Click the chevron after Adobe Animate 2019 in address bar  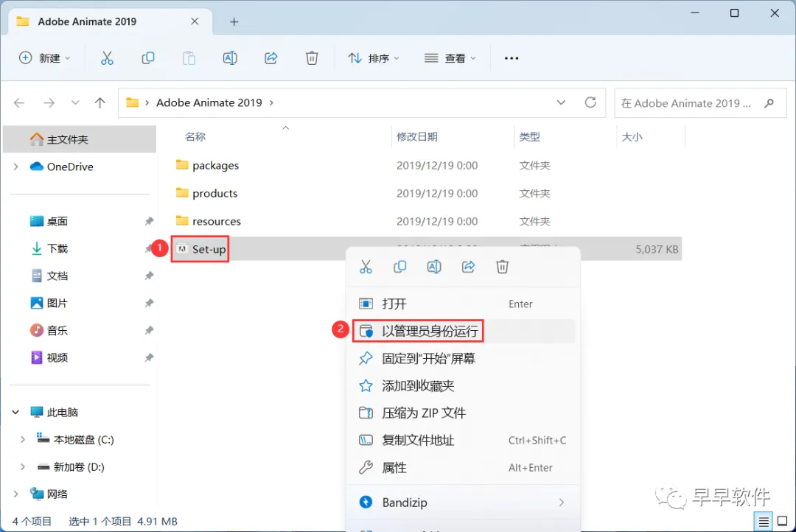271,103
